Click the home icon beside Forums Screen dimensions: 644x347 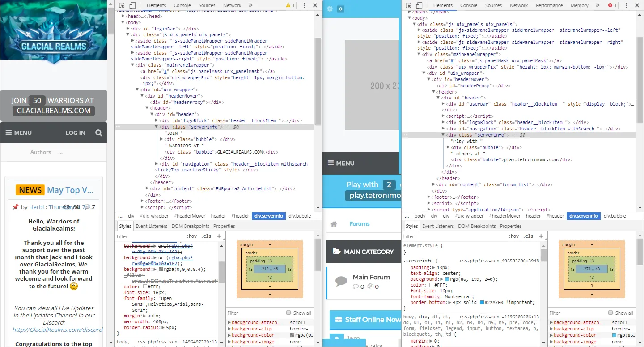[x=334, y=224]
